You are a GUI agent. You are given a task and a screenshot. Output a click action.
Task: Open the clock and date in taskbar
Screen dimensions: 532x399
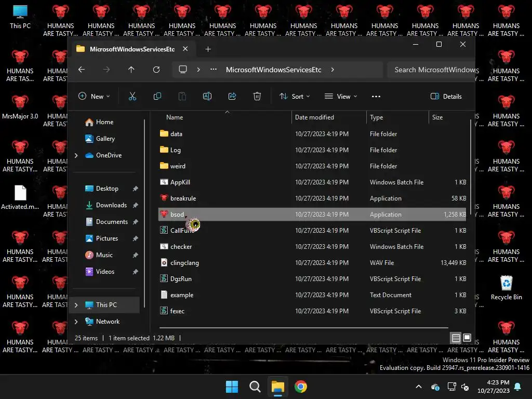coord(494,387)
